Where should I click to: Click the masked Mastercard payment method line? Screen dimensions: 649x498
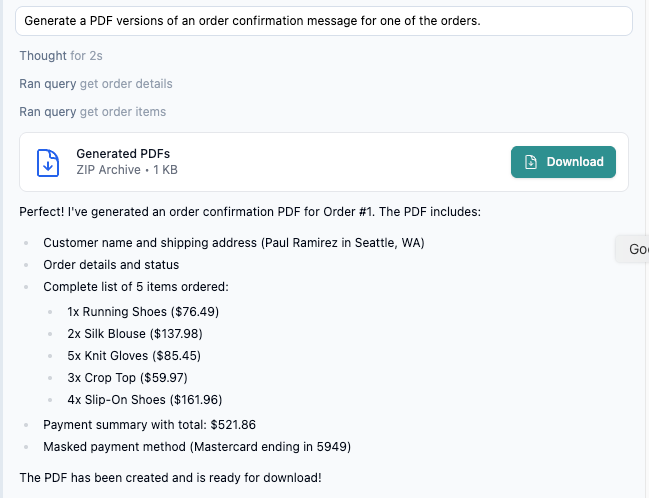[196, 446]
